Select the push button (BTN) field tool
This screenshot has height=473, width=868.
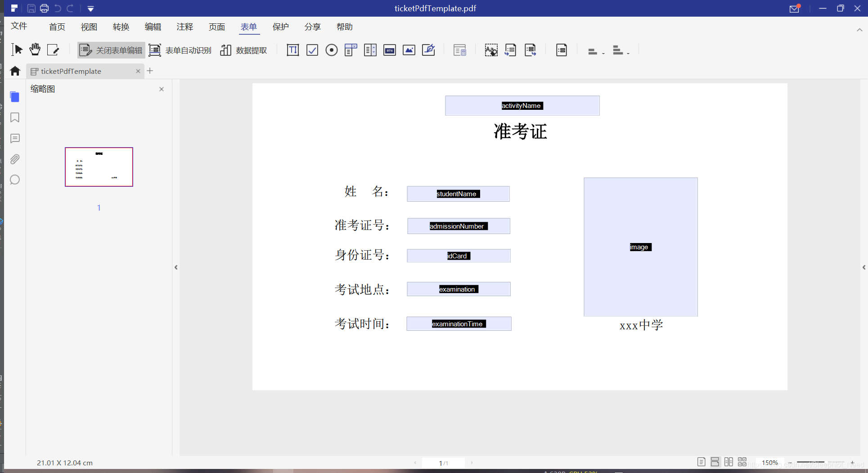click(x=390, y=50)
